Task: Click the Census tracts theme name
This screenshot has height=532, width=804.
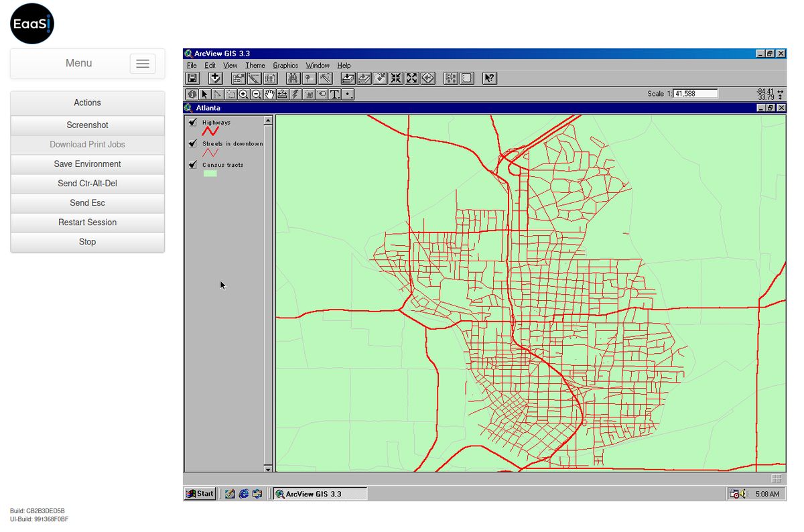Action: 222,165
